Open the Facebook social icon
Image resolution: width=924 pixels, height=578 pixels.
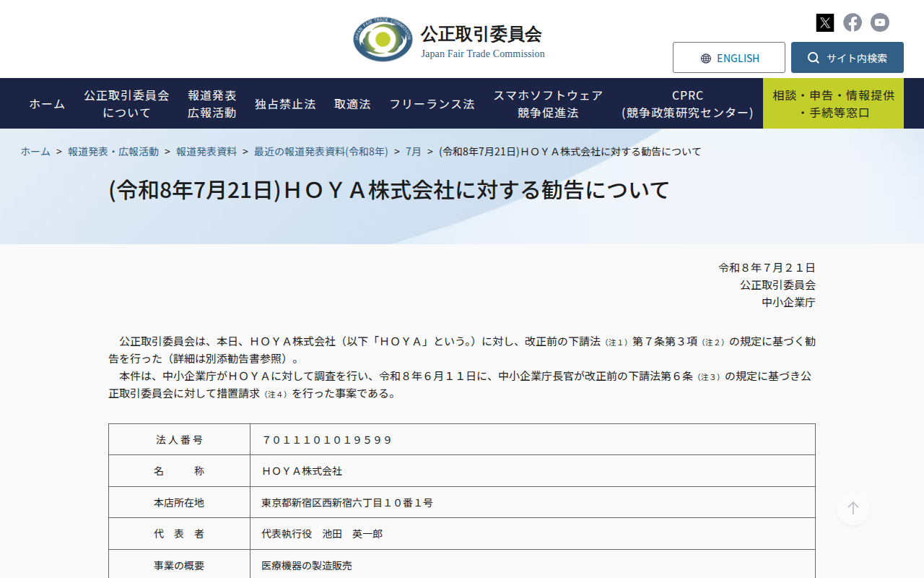click(x=853, y=22)
